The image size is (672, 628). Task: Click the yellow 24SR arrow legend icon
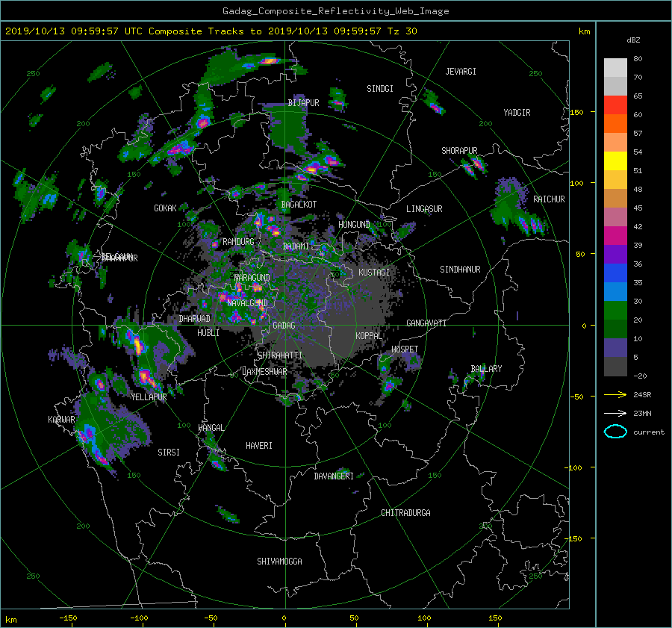pyautogui.click(x=615, y=394)
